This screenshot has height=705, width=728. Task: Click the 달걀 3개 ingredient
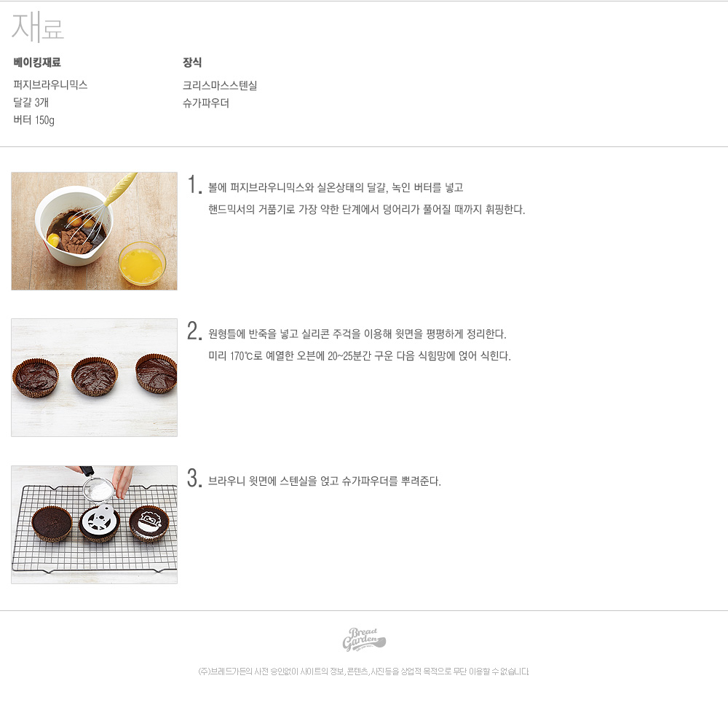(31, 102)
